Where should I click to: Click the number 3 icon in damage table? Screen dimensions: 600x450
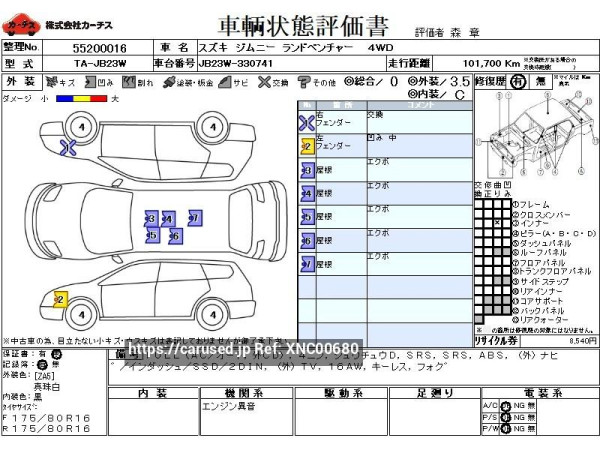308,170
